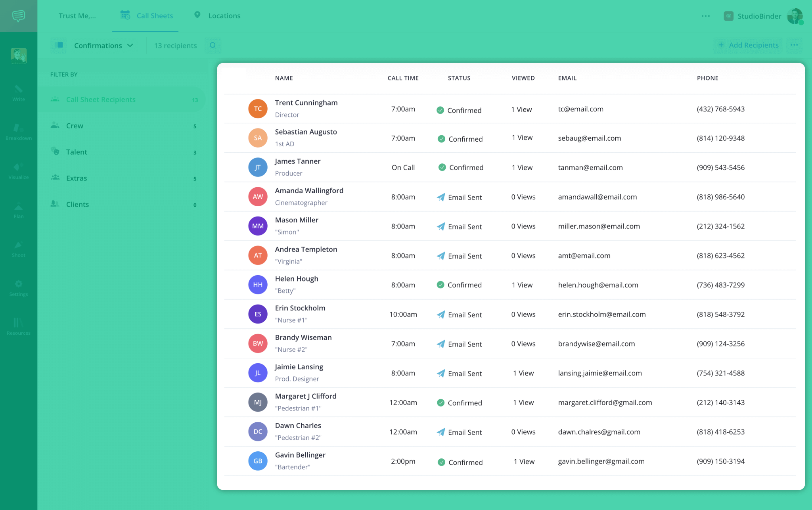Open the Shoot sidebar section
812x510 pixels.
point(18,249)
